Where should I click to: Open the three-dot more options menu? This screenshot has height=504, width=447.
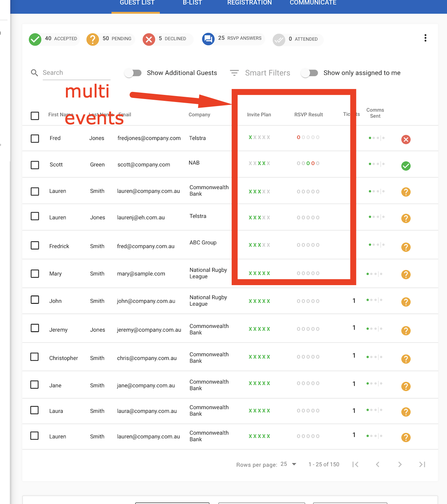pyautogui.click(x=425, y=38)
